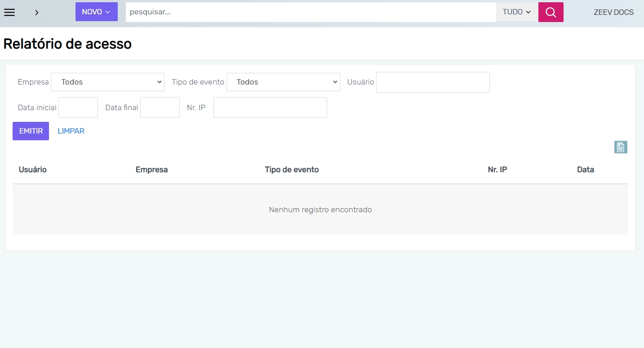Screen dimensions: 644x348
Task: Focus the pesquisar search field
Action: pos(310,12)
